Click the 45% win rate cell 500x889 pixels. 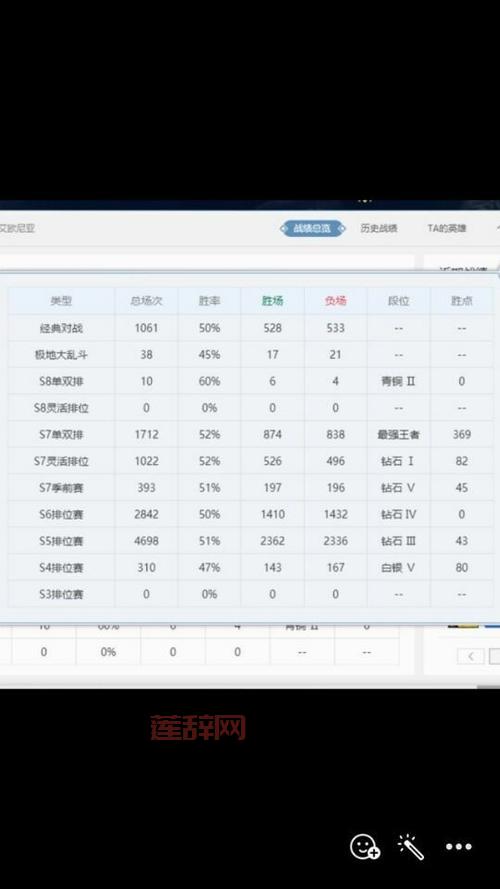(x=209, y=354)
